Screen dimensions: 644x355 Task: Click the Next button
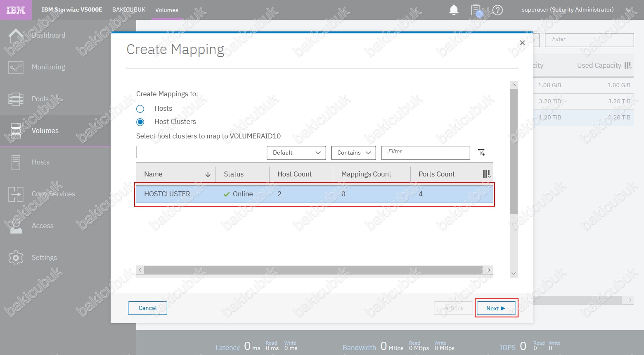496,308
